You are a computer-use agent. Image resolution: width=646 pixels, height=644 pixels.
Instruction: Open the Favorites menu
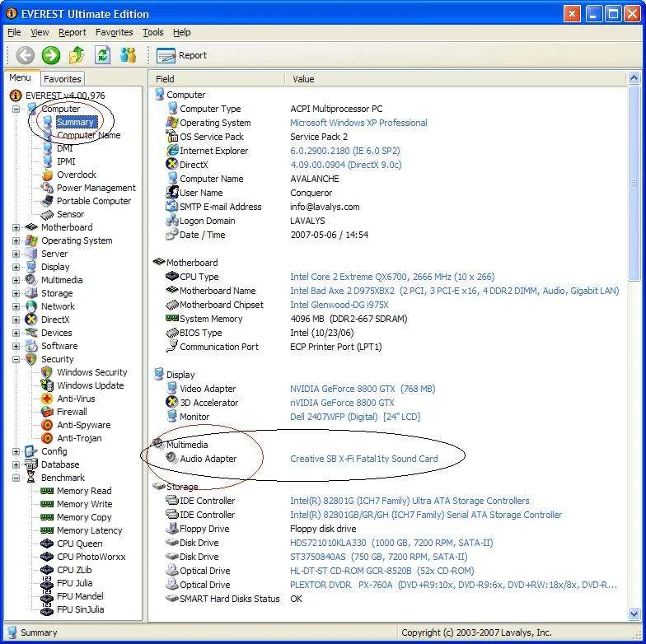[114, 32]
